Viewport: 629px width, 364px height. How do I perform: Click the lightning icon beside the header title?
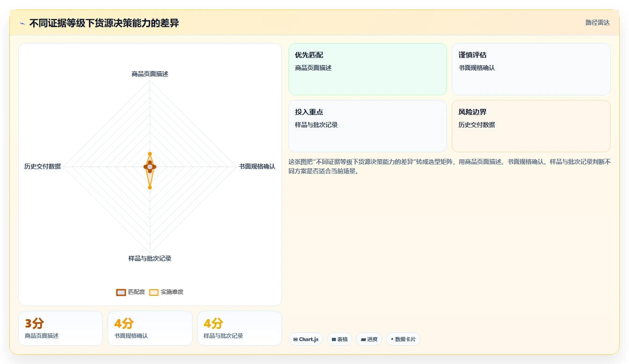22,23
